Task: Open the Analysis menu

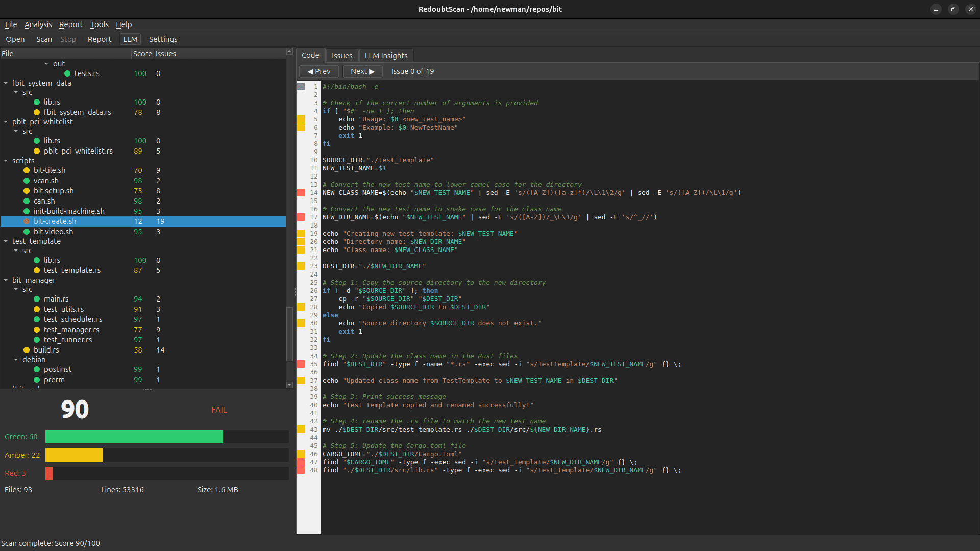Action: pos(38,24)
